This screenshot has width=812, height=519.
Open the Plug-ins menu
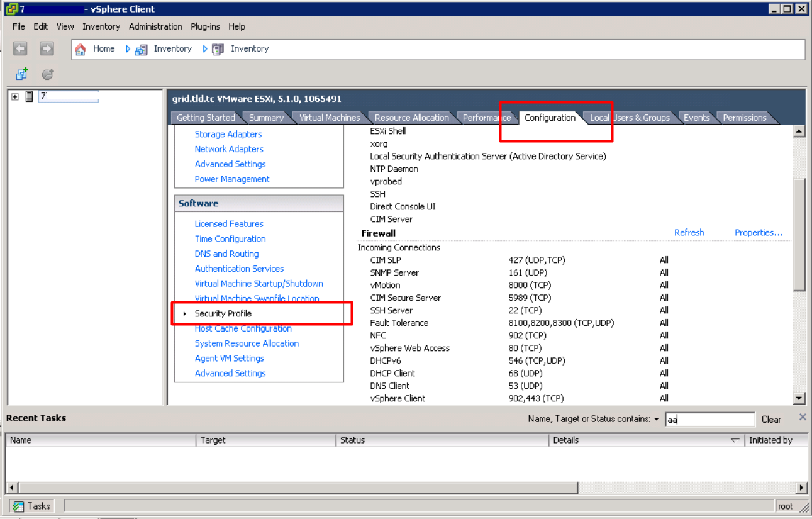pos(205,26)
